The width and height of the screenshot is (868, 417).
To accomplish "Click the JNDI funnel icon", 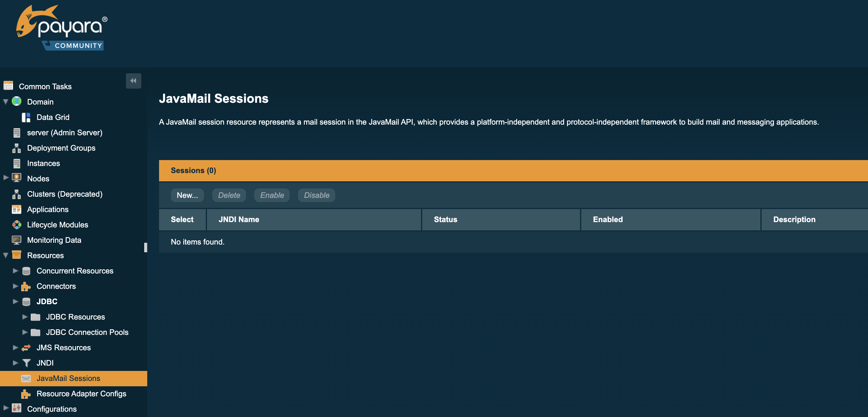I will [x=26, y=363].
